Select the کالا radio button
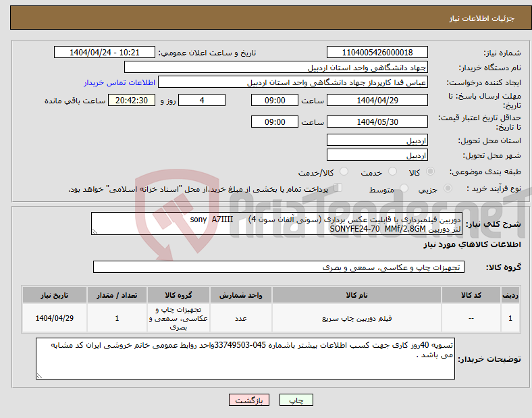The image size is (532, 418). click(430, 172)
